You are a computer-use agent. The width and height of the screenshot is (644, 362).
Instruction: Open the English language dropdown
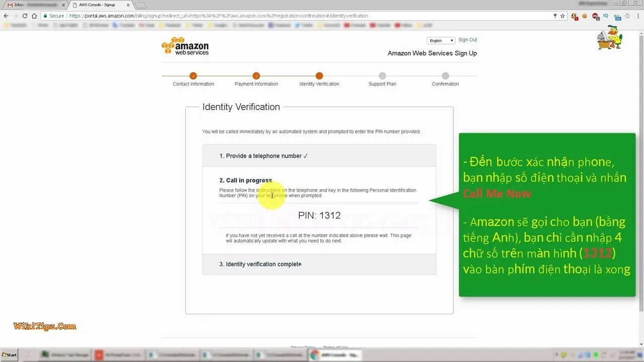pos(441,41)
